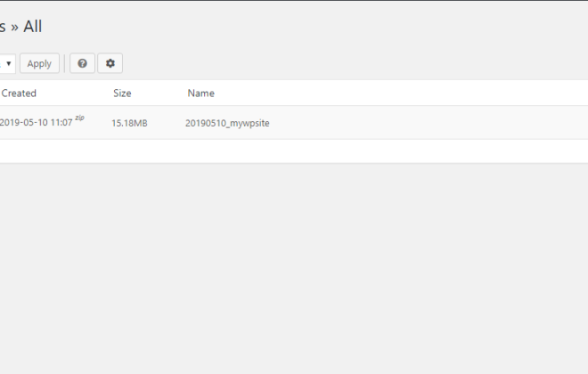The height and width of the screenshot is (374, 588).
Task: Open the help question mark icon
Action: pyautogui.click(x=83, y=63)
